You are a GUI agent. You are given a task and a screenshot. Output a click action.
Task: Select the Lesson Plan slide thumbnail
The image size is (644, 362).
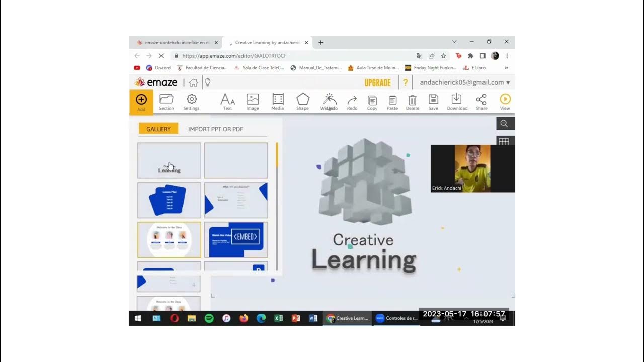(x=170, y=200)
